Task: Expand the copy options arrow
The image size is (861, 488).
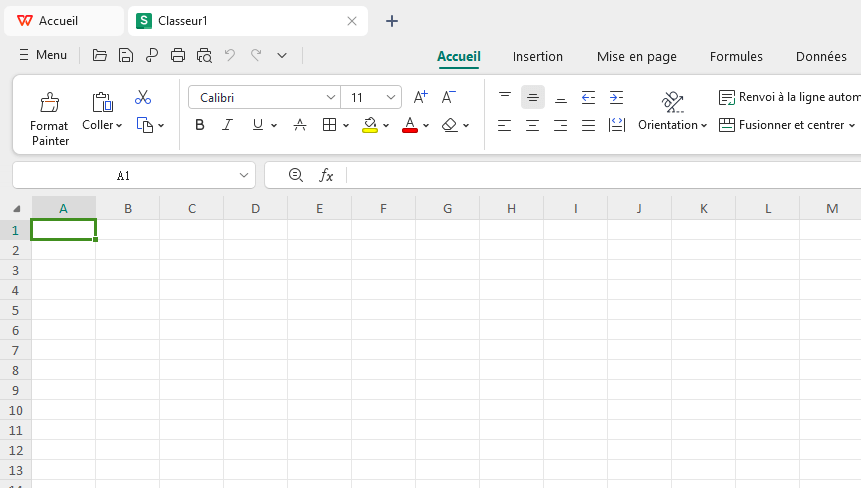Action: 161,126
